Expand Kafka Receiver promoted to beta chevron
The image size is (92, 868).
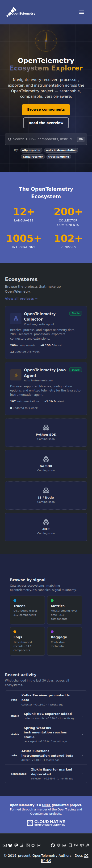[82, 700]
